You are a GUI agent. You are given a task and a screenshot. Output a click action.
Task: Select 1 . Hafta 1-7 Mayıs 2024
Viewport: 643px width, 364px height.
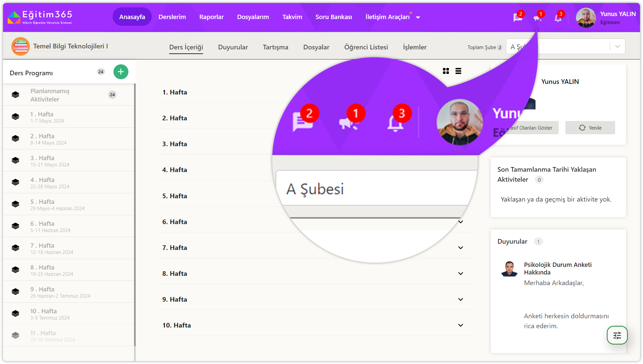68,117
